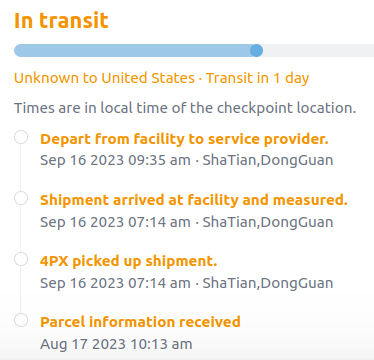374x360 pixels.
Task: Click the circle marker beside Depart from facility
Action: click(x=21, y=137)
